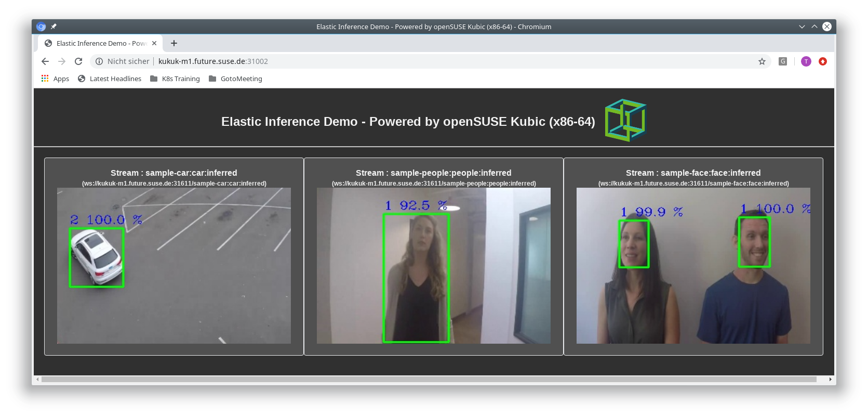
Task: Open the GotoMeeting bookmark folder
Action: coord(235,79)
